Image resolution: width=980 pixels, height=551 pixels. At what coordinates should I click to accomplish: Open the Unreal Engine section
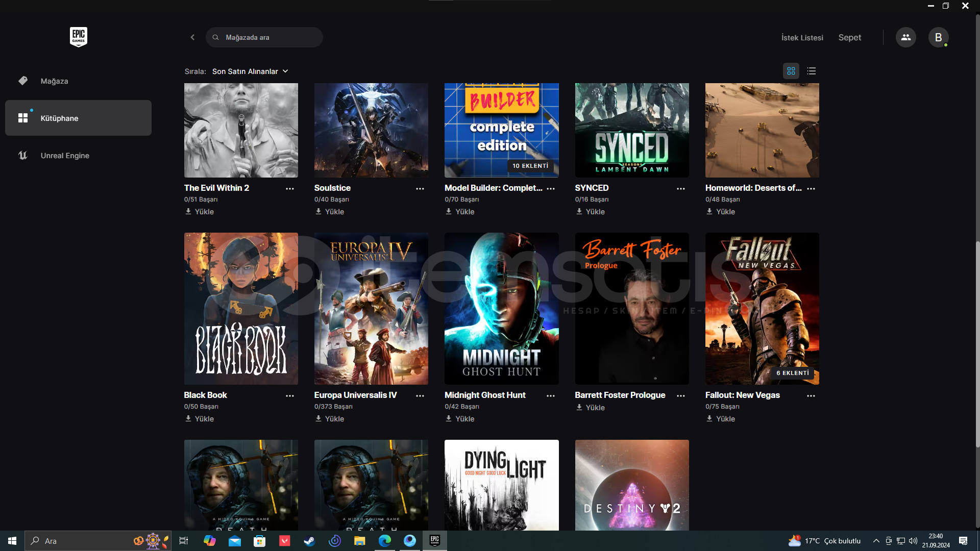(x=78, y=156)
